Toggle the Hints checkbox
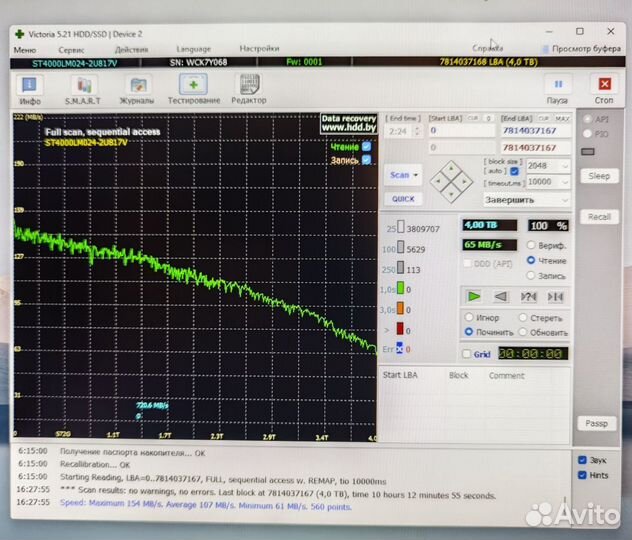 (582, 476)
